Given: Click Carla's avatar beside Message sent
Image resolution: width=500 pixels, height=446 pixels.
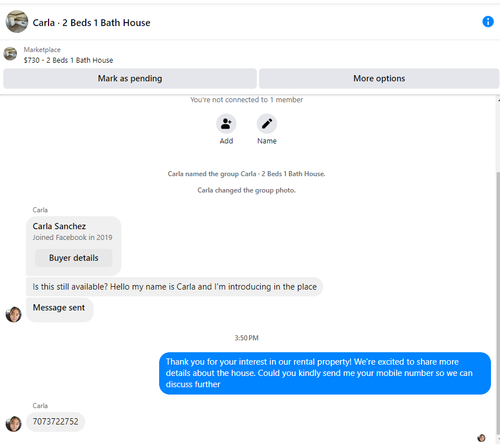Looking at the screenshot, I should [13, 314].
